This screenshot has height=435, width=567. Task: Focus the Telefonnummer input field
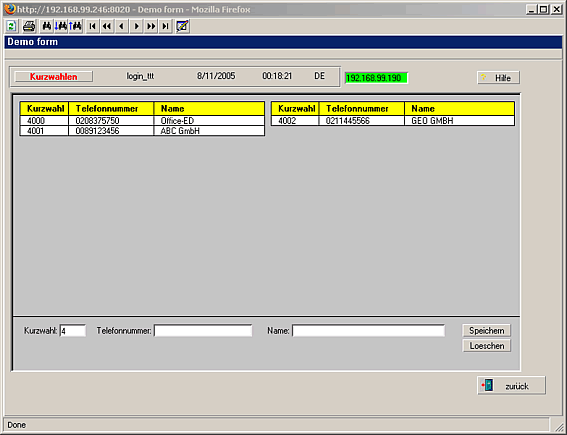(x=203, y=330)
